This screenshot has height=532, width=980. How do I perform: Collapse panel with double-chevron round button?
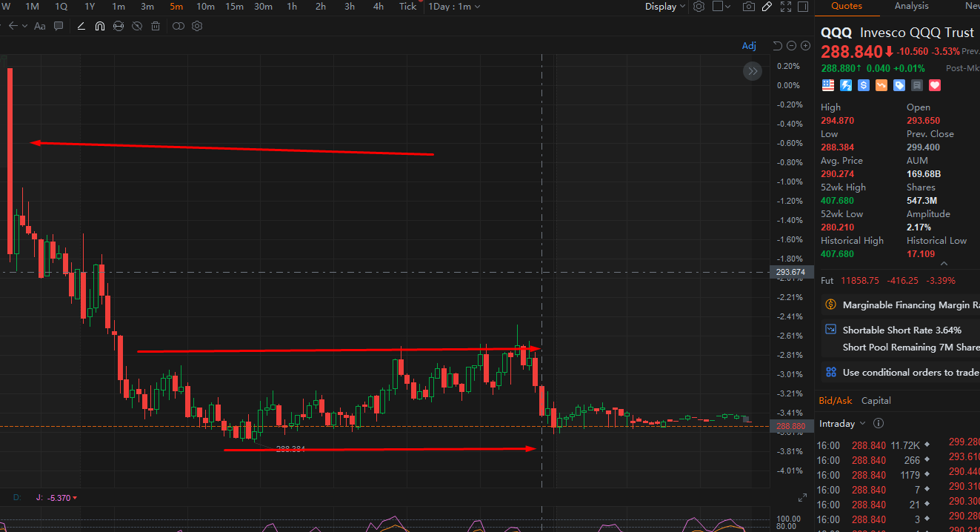tap(753, 71)
